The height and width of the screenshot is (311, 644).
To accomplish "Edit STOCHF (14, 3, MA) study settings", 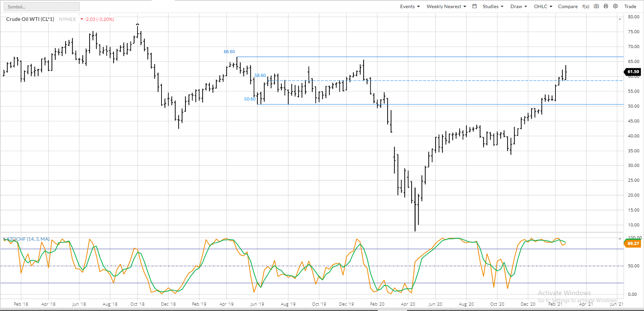I will tap(28, 239).
